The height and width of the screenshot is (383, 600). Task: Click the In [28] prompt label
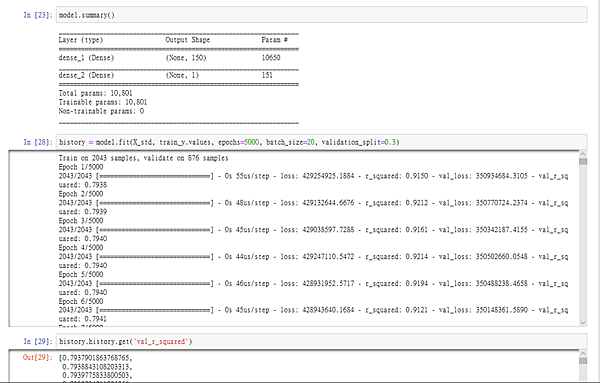tap(38, 142)
